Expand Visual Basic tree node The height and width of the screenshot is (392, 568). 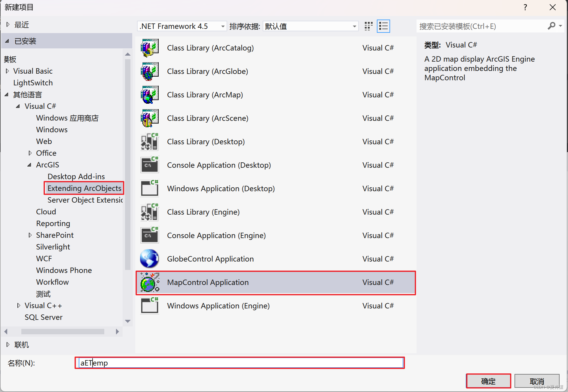(8, 71)
